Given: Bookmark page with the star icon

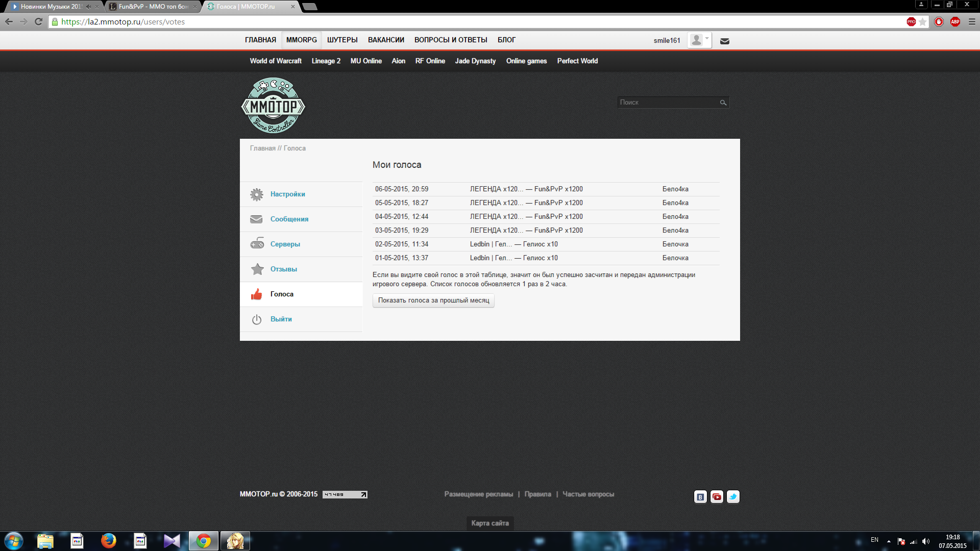Looking at the screenshot, I should pos(922,22).
